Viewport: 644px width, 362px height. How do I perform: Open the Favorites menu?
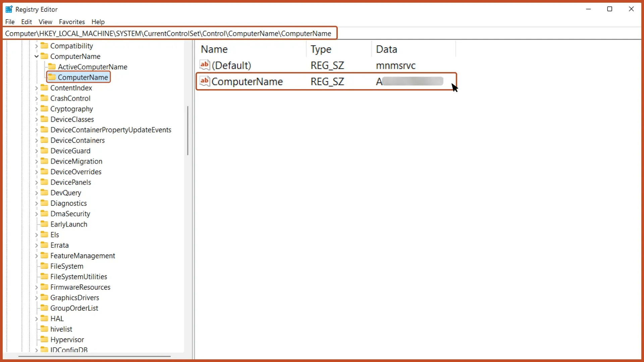pos(71,22)
